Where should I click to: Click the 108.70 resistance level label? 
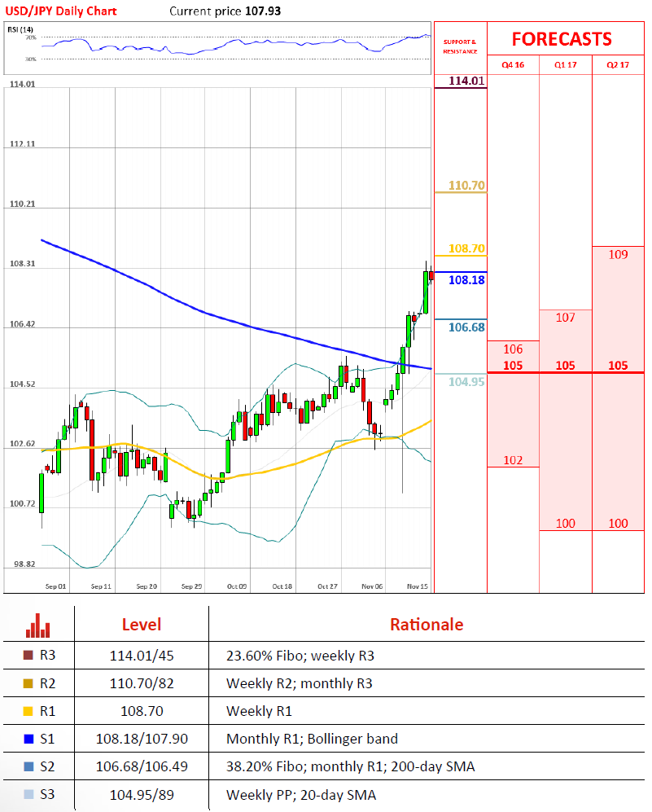point(466,248)
